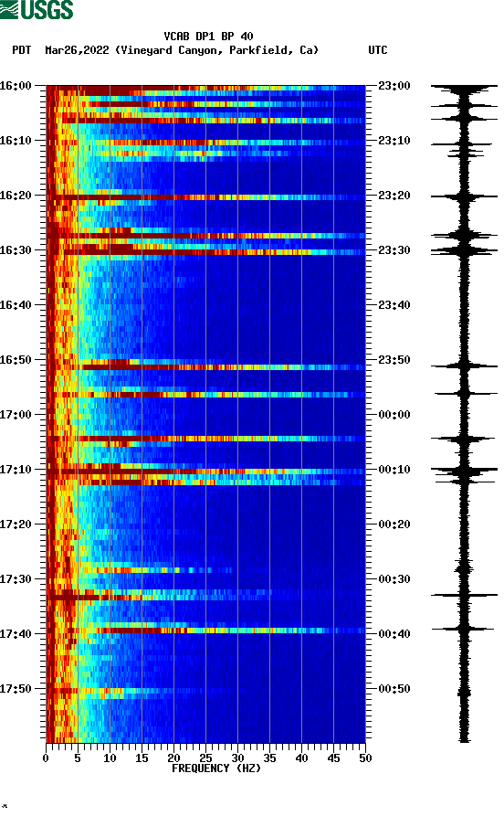Click the 17:00 PDT time label
Screen dimensions: 504x816
[16, 415]
